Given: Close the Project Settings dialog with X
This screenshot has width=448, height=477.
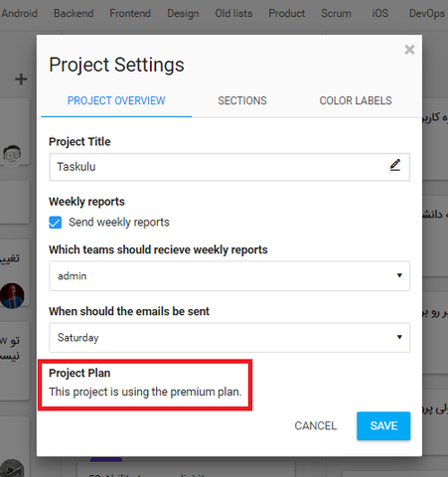Looking at the screenshot, I should 409,50.
